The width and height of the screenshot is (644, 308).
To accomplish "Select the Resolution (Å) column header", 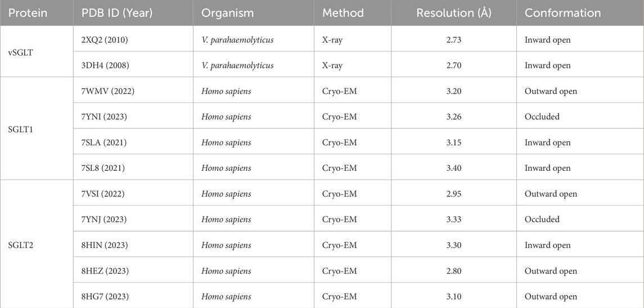I will click(x=454, y=12).
